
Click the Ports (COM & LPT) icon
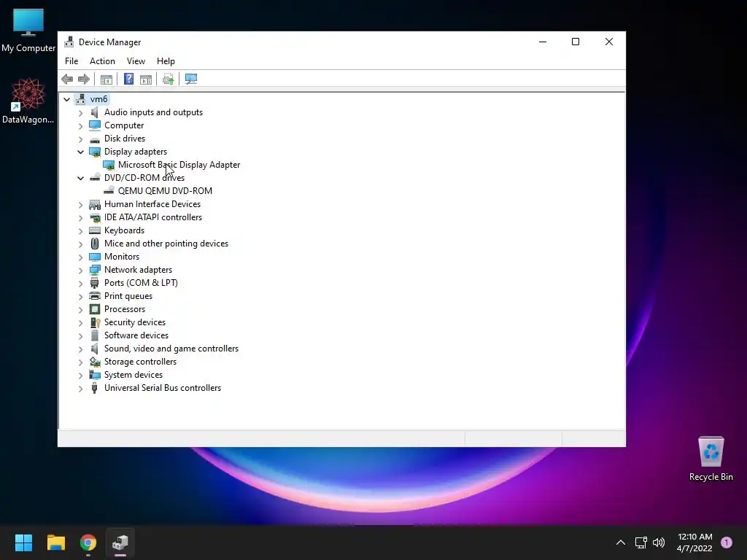click(95, 283)
